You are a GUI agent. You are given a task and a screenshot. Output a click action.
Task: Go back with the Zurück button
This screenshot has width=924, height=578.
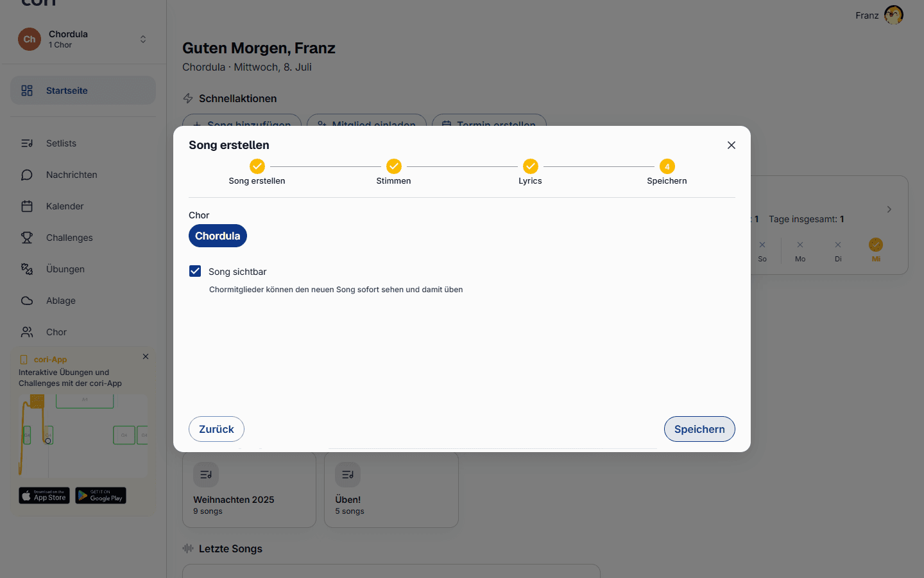tap(216, 429)
